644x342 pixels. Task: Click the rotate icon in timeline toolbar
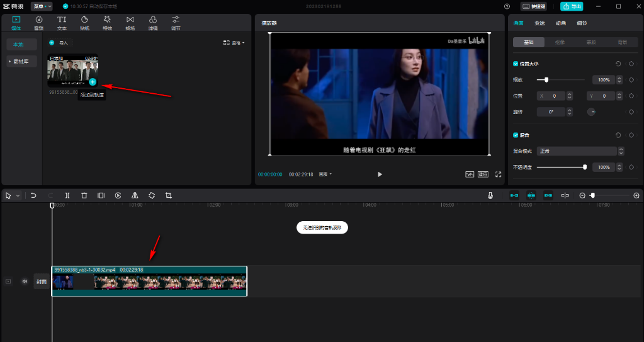click(152, 196)
